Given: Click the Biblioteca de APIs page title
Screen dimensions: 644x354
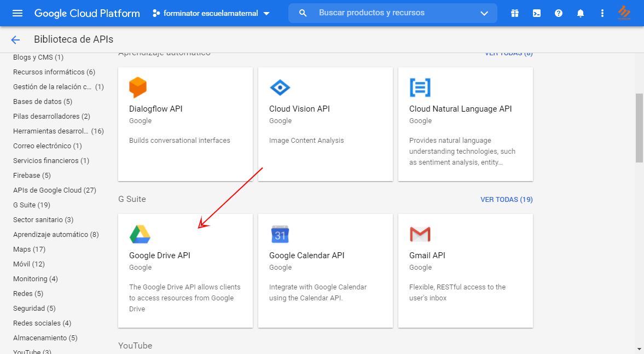Looking at the screenshot, I should [73, 39].
